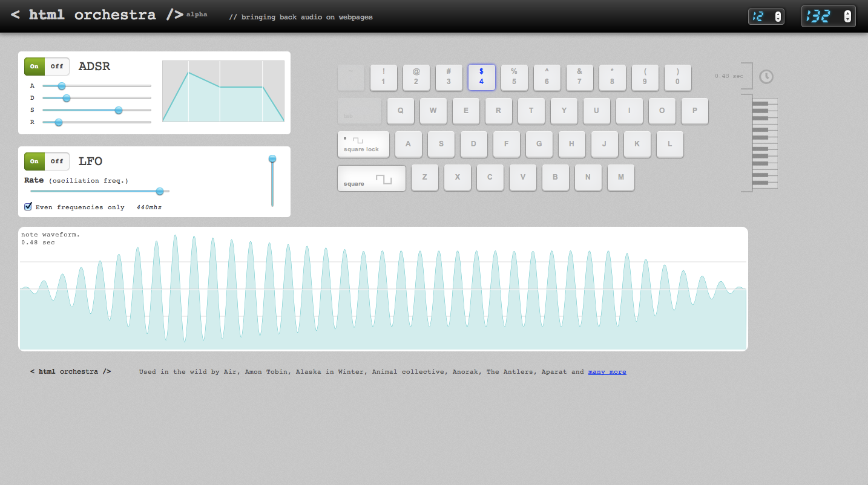Click the piano keyboard icon
The image size is (868, 485).
764,143
